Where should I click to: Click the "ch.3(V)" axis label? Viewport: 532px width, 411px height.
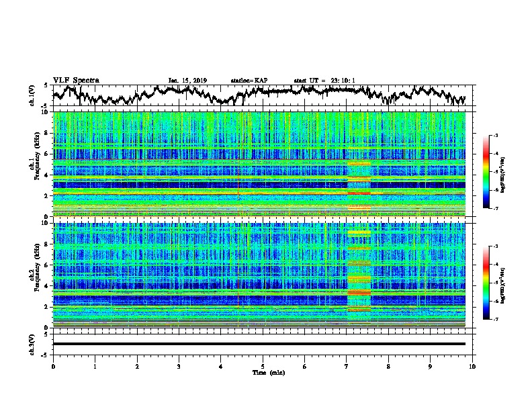click(x=32, y=345)
